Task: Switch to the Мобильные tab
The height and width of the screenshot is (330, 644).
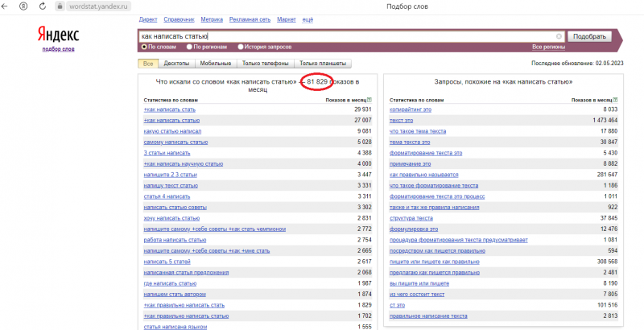Action: click(x=216, y=64)
